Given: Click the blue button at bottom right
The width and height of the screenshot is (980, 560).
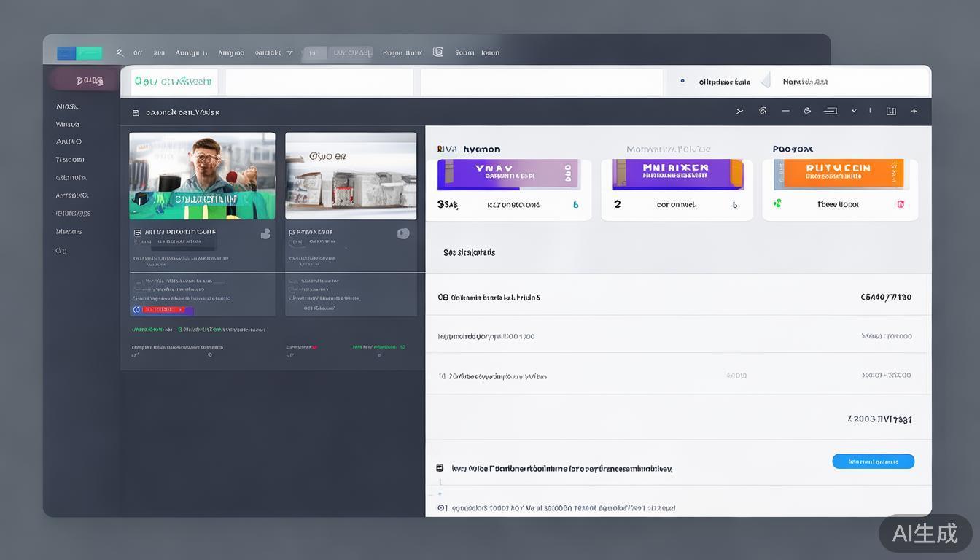Looking at the screenshot, I should click(x=873, y=462).
